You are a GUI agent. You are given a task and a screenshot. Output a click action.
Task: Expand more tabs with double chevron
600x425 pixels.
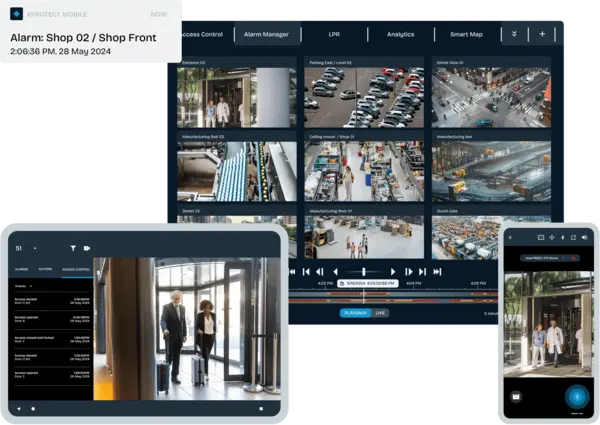coord(514,34)
